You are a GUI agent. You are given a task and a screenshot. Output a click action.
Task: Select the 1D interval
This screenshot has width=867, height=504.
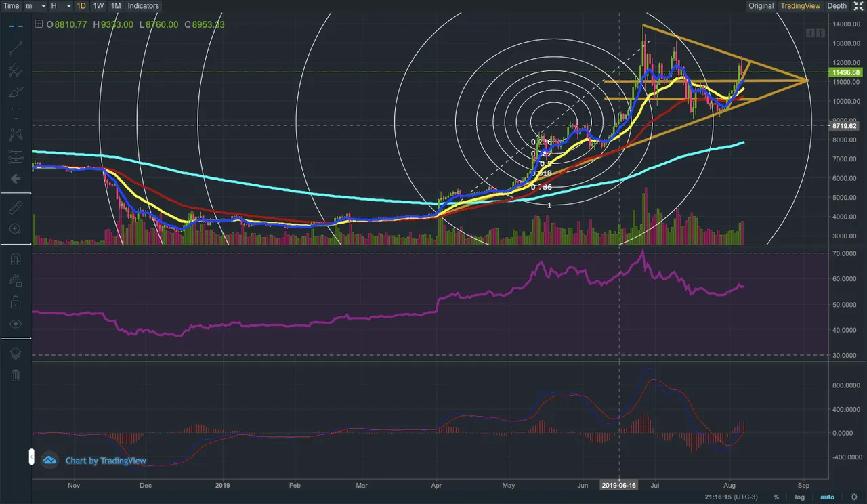pyautogui.click(x=81, y=6)
